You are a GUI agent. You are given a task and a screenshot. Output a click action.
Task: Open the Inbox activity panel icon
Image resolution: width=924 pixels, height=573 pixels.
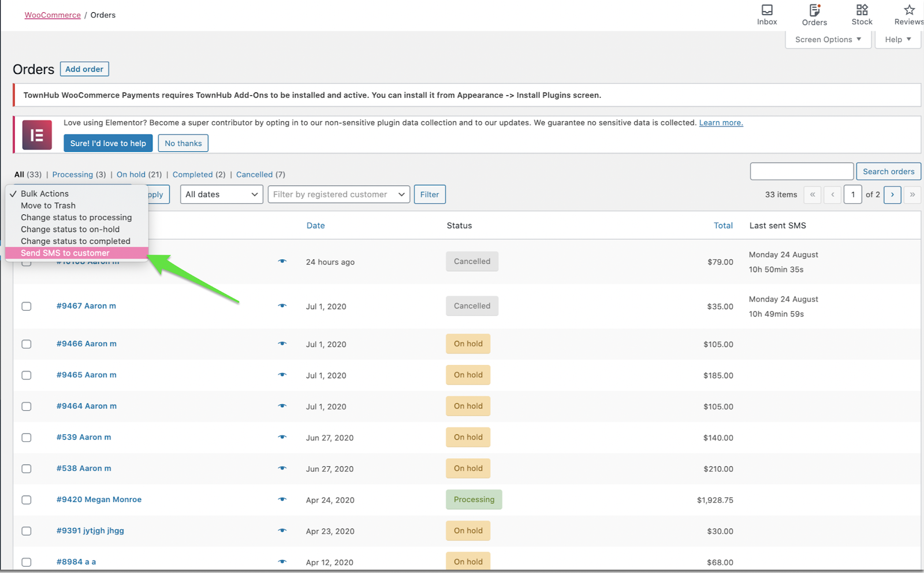click(x=767, y=10)
